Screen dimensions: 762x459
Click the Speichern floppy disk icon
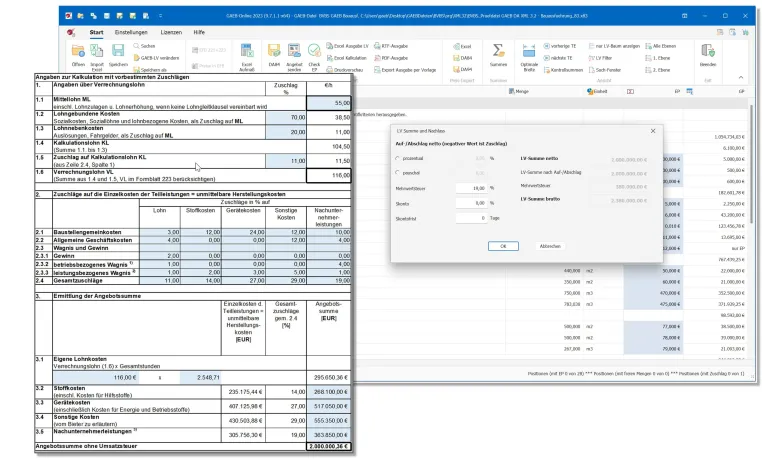coord(118,51)
